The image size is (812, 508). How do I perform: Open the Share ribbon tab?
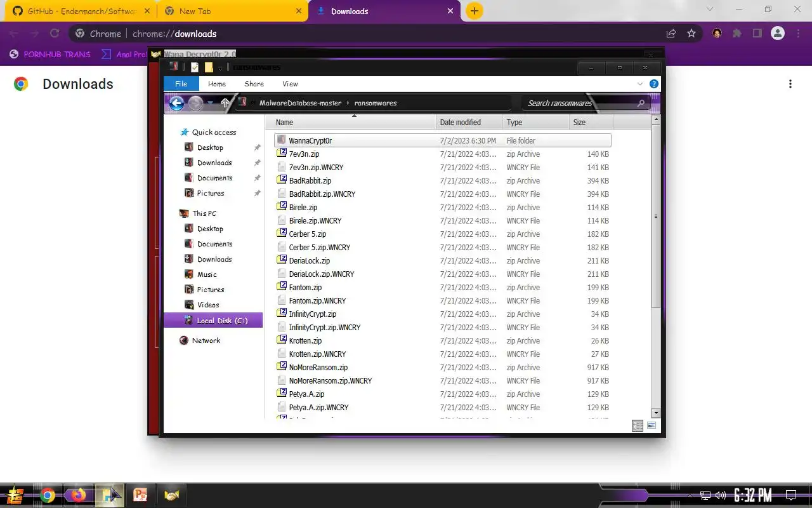tap(254, 84)
